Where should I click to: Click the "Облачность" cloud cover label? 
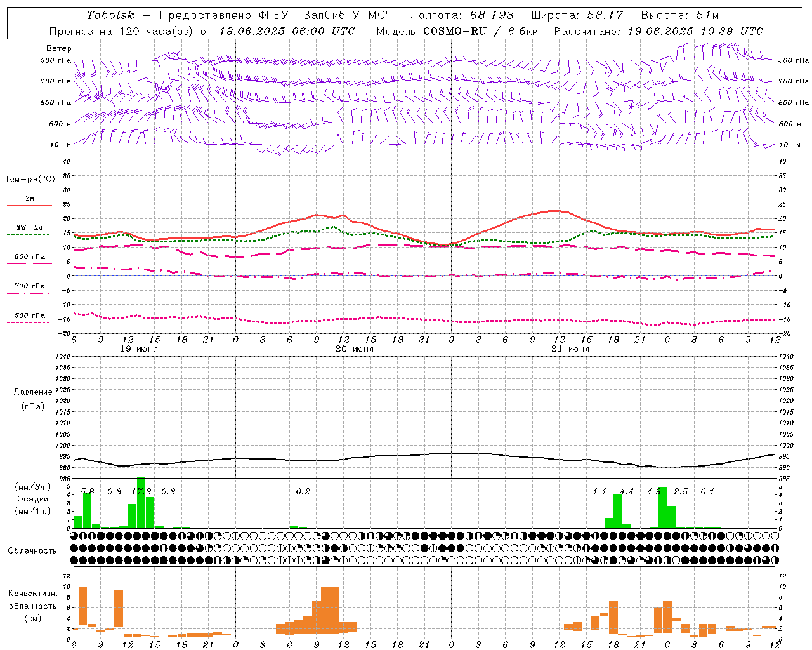click(x=32, y=551)
